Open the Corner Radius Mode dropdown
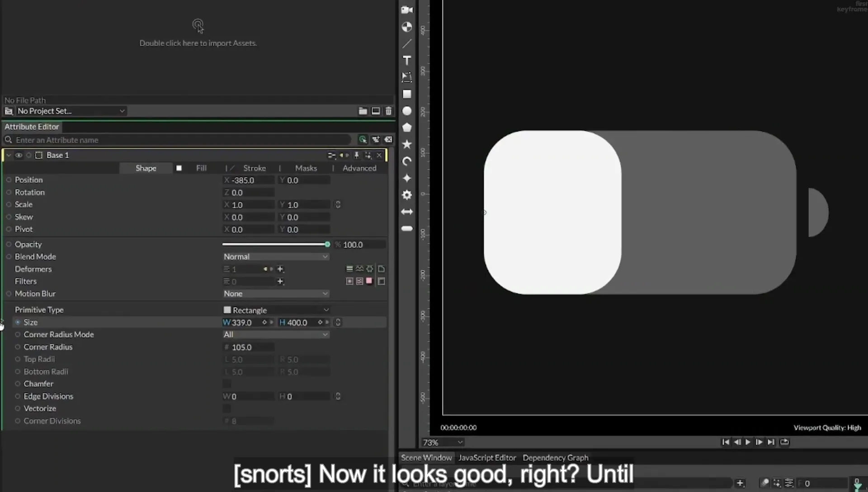The height and width of the screenshot is (492, 868). tap(276, 335)
